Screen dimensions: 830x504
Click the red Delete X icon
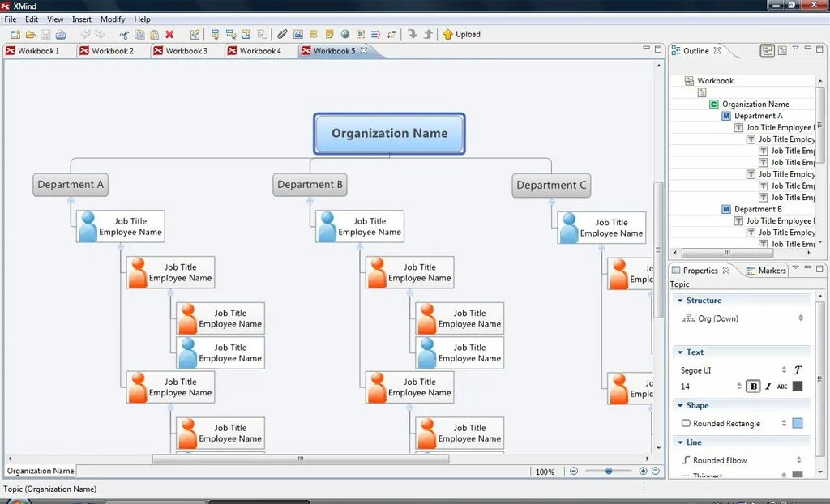click(x=169, y=34)
